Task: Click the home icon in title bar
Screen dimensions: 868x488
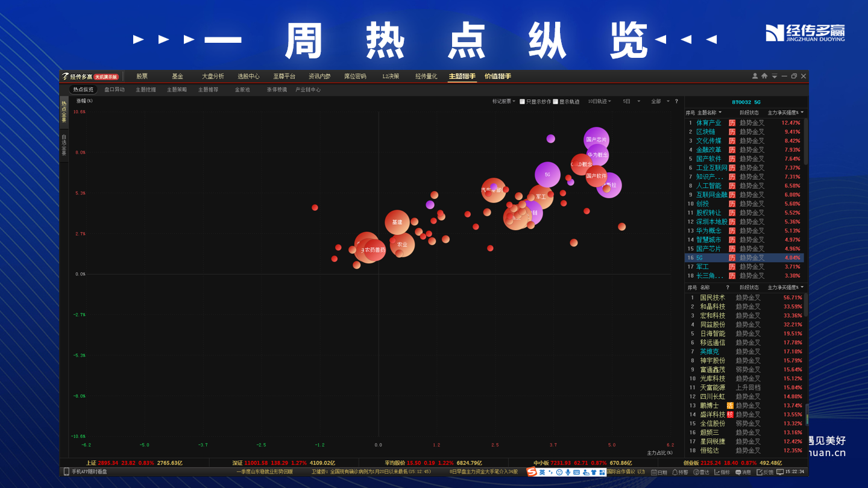Action: point(764,76)
